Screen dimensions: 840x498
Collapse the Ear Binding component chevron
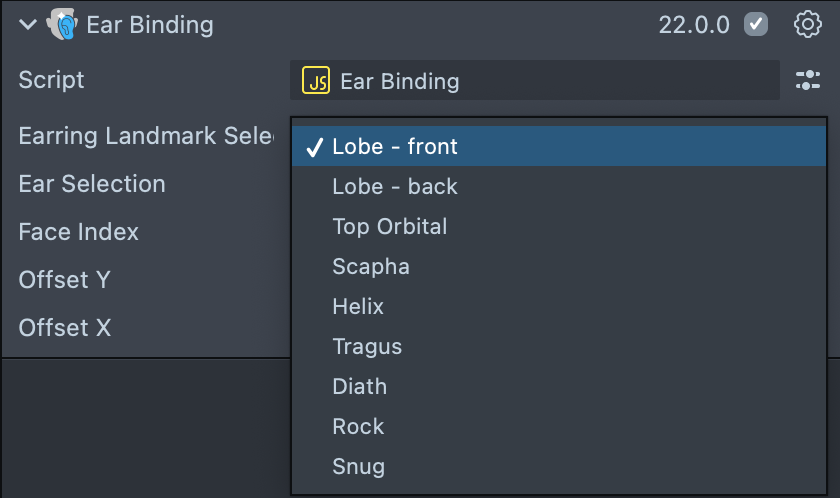click(x=27, y=25)
